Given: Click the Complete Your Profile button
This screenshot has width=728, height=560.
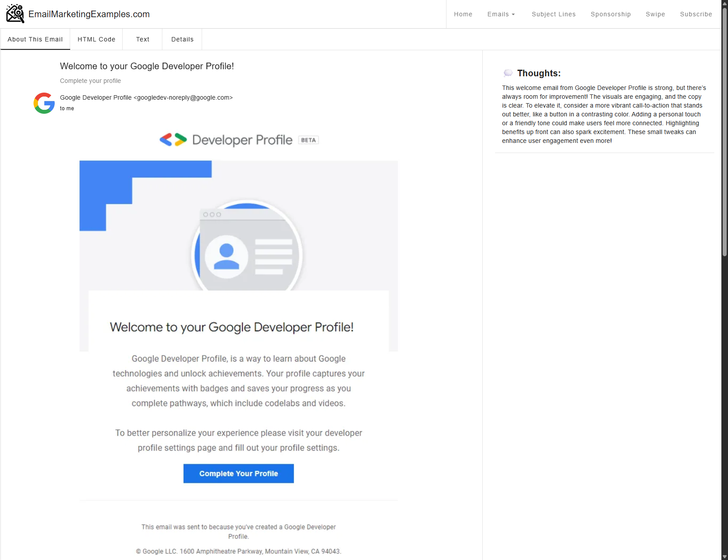Looking at the screenshot, I should coord(239,474).
